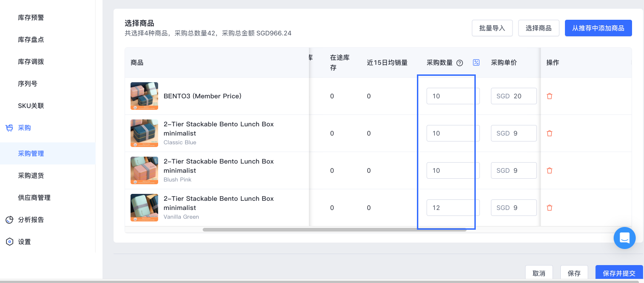Open SKU关联 in the sidebar
The height and width of the screenshot is (283, 644).
pyautogui.click(x=31, y=106)
